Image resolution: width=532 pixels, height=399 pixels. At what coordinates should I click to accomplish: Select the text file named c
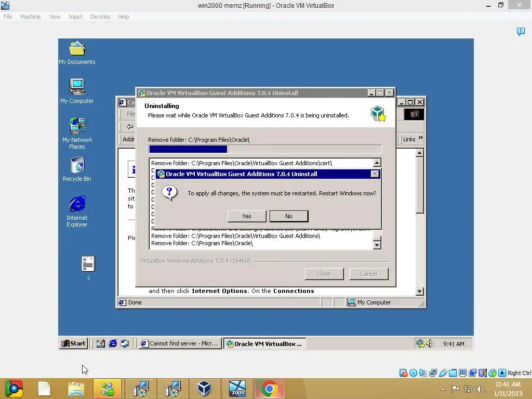pyautogui.click(x=88, y=268)
